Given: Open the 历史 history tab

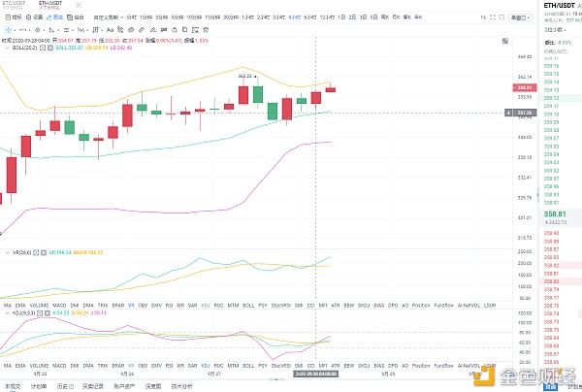Looking at the screenshot, I should [x=65, y=386].
